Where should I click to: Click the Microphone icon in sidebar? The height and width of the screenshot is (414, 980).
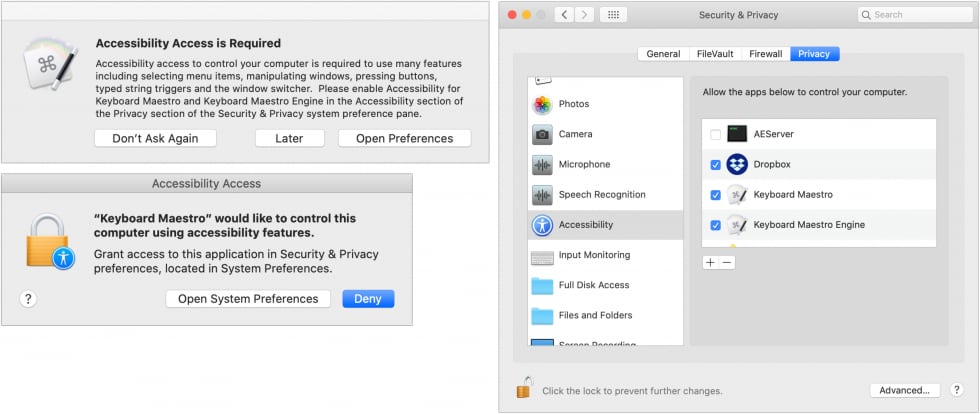(542, 165)
